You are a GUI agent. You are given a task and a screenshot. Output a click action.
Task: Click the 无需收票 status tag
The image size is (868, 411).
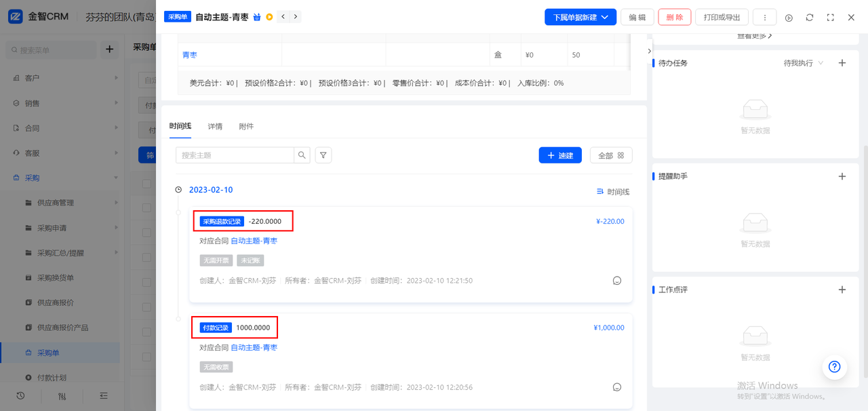216,367
